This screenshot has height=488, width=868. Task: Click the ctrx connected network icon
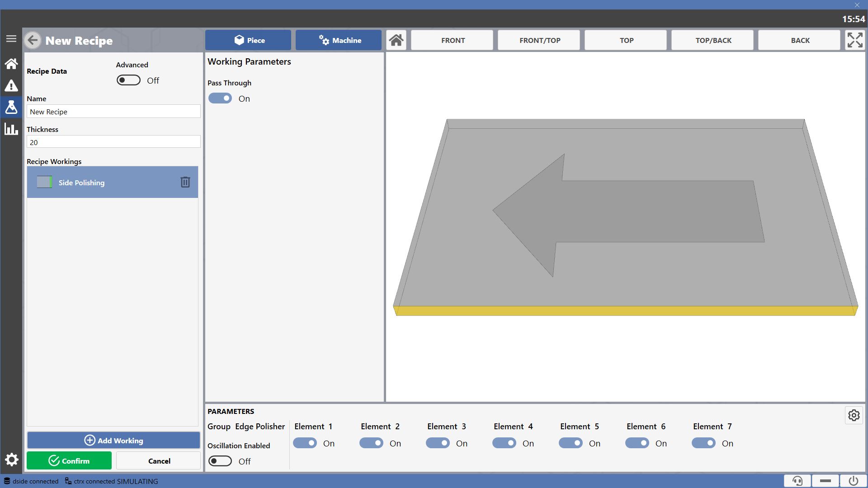(x=68, y=481)
